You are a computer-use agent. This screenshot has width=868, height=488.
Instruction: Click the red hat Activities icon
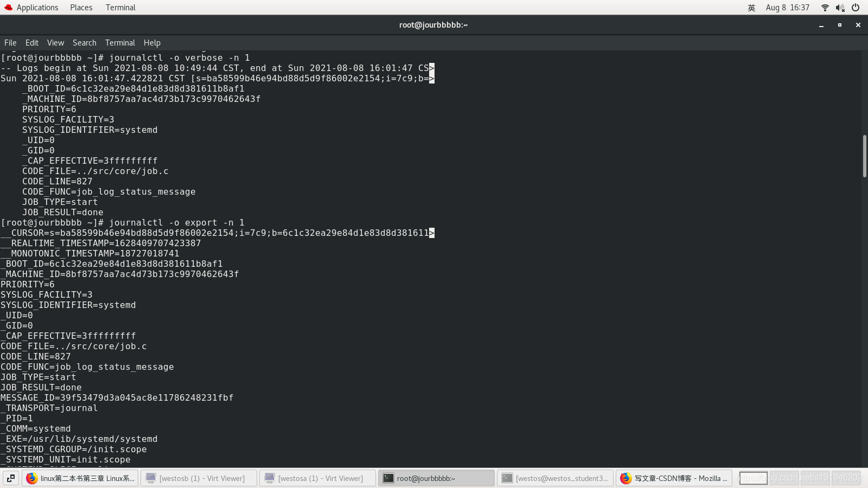[x=8, y=8]
